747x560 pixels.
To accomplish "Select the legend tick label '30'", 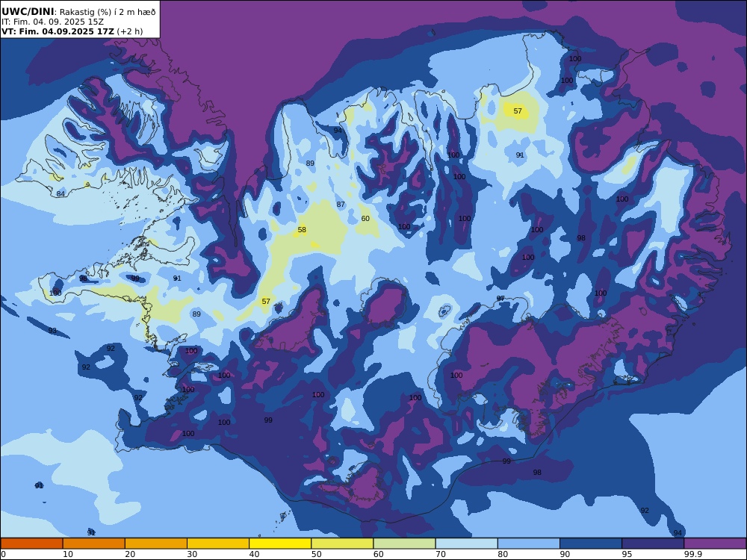I will tap(192, 554).
